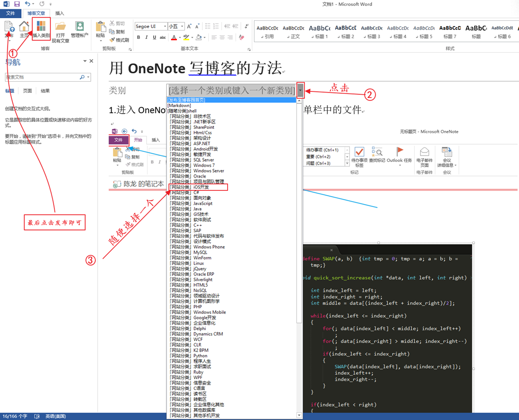
Task: Open the shading color dropdown arrow
Action: (x=204, y=37)
